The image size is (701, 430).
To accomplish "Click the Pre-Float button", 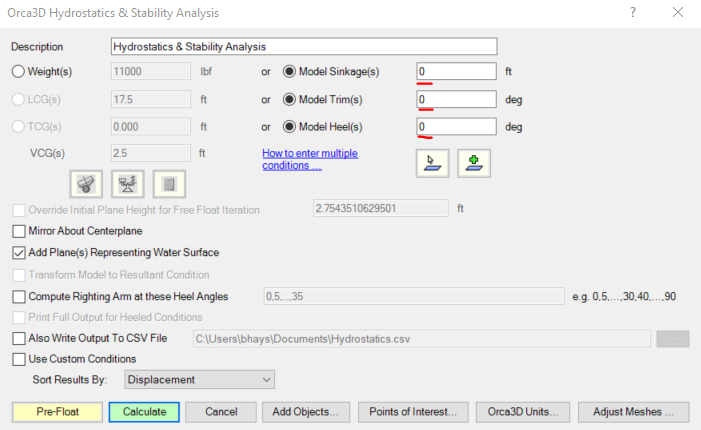I will coord(57,412).
